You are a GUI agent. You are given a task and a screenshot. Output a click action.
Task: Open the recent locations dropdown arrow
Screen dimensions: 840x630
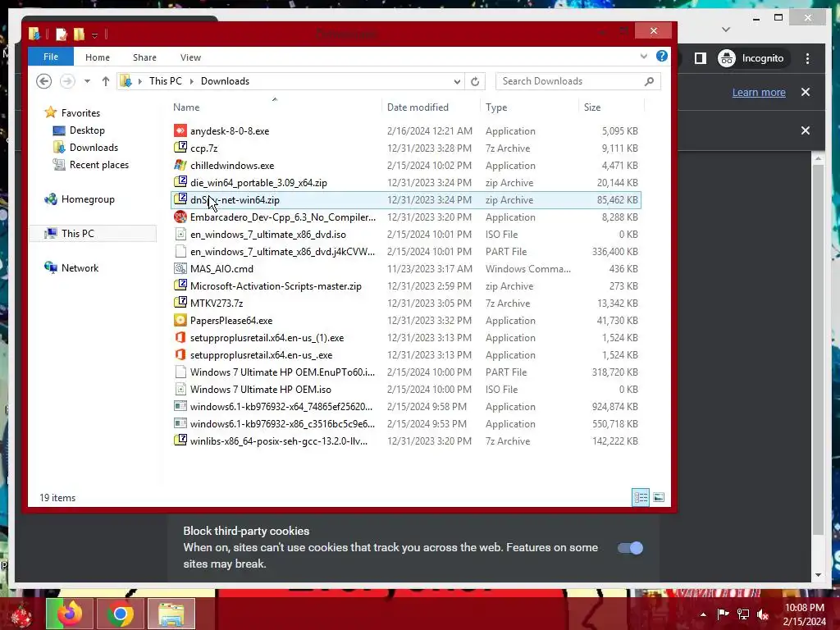87,81
